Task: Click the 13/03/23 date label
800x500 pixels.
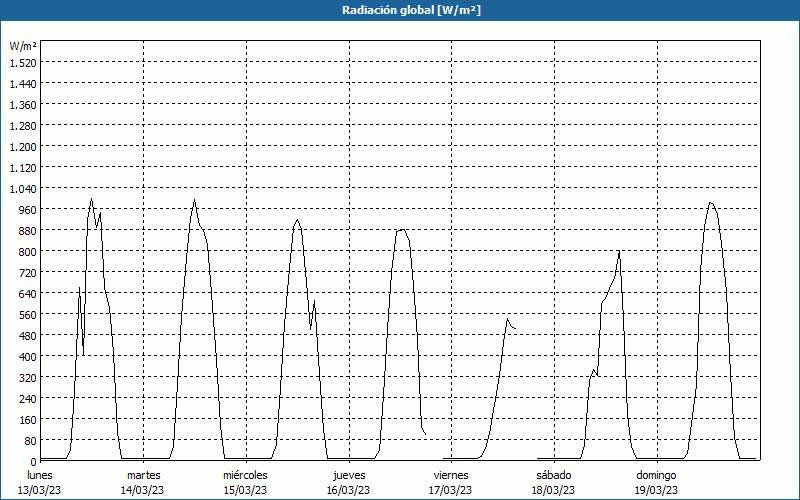Action: click(40, 490)
